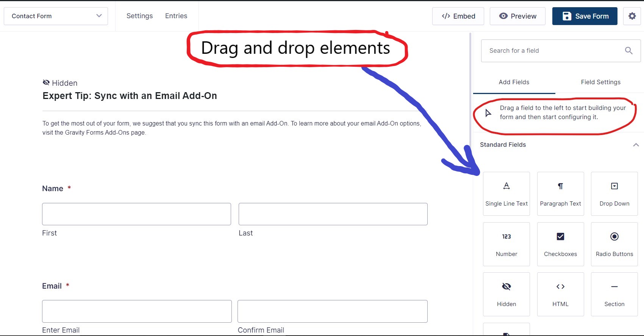Add a Paragraph Text field
Image resolution: width=644 pixels, height=336 pixels.
point(561,194)
